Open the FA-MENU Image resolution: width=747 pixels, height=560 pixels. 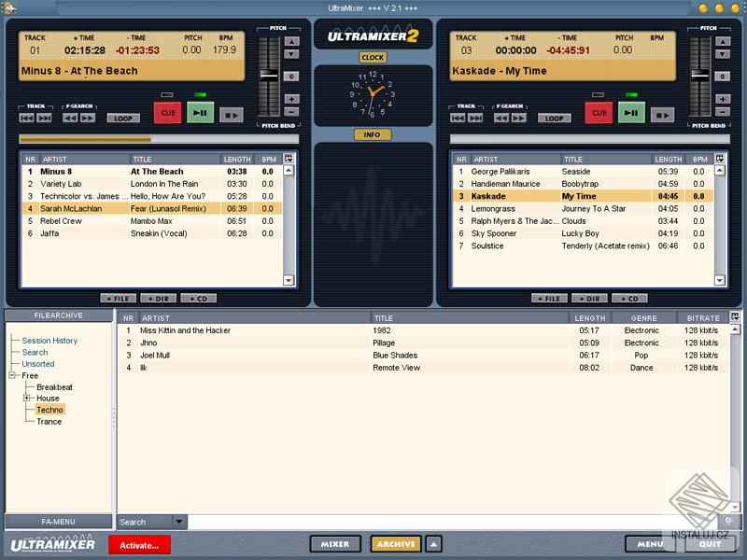(x=59, y=522)
